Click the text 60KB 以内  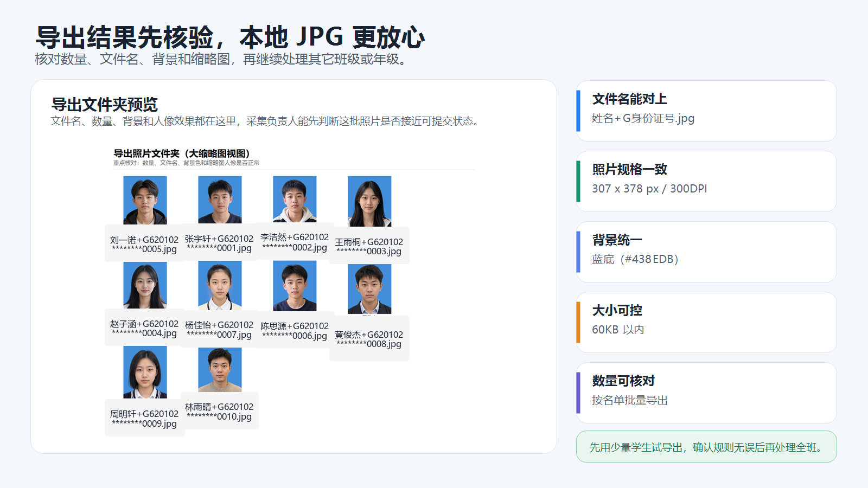(x=618, y=330)
